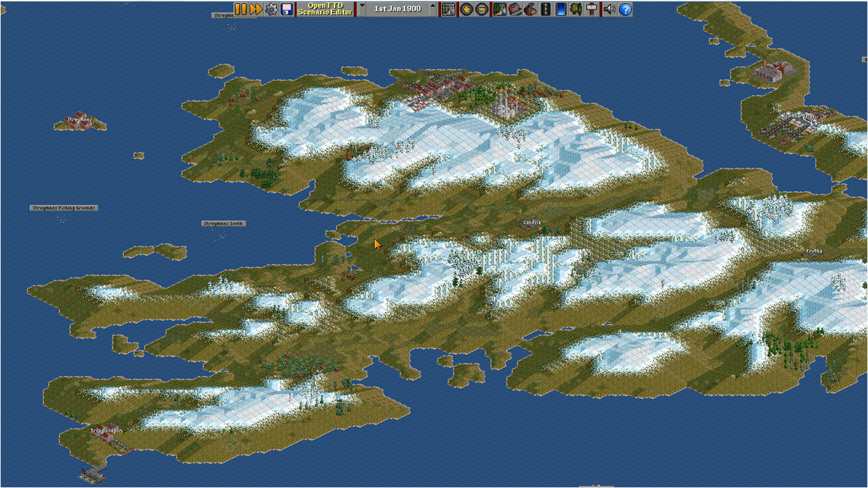The image size is (868, 488).
Task: Click the OpenTTD Scenario Editor label
Action: click(325, 9)
